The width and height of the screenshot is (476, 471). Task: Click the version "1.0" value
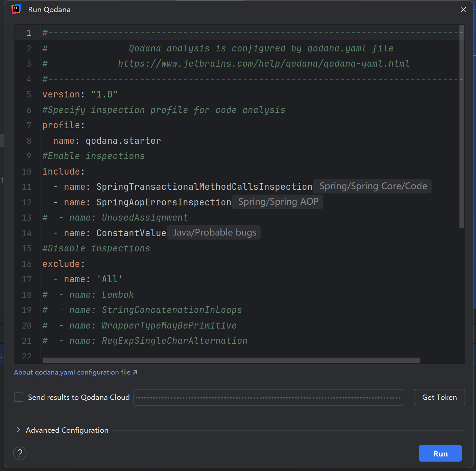point(104,94)
